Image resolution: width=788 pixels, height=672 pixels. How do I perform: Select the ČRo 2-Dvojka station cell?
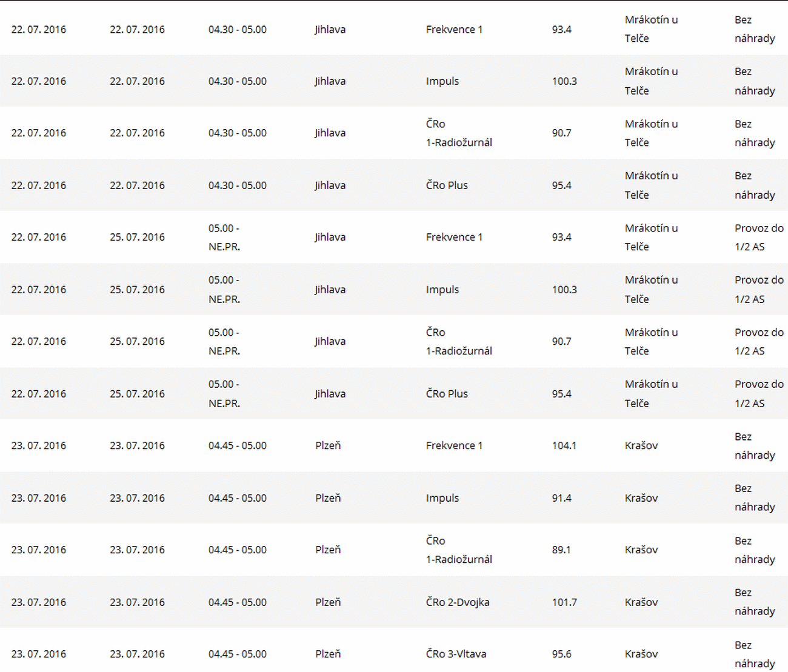coord(457,602)
